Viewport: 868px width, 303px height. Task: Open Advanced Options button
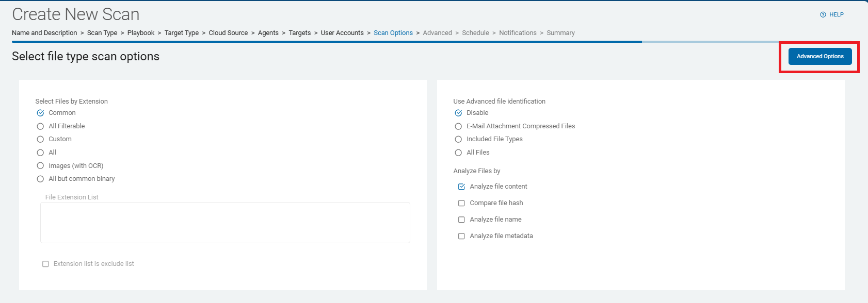pyautogui.click(x=819, y=57)
